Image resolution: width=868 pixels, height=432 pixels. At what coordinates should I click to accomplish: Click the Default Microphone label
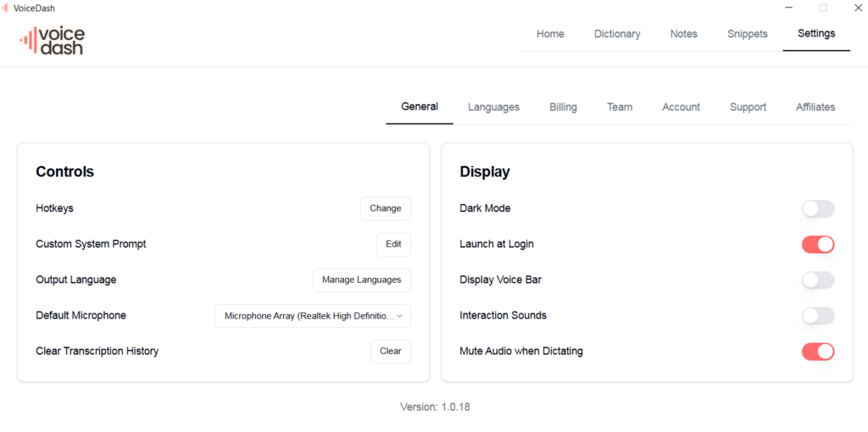[x=81, y=315]
